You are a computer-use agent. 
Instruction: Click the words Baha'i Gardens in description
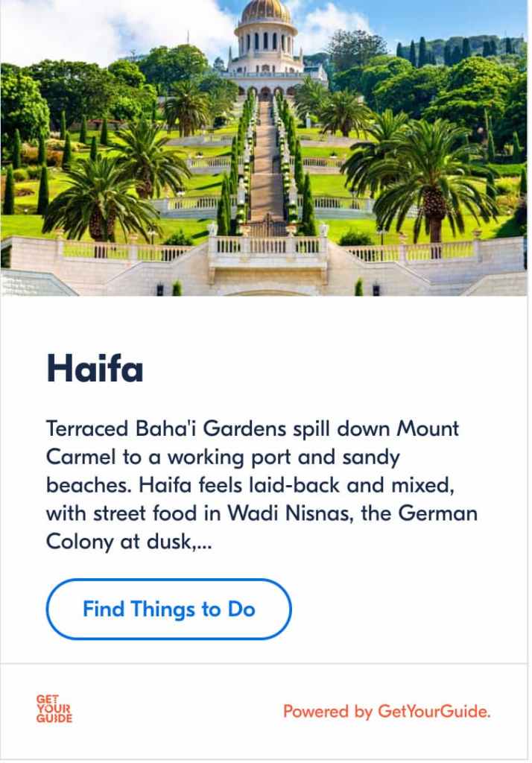(200, 429)
